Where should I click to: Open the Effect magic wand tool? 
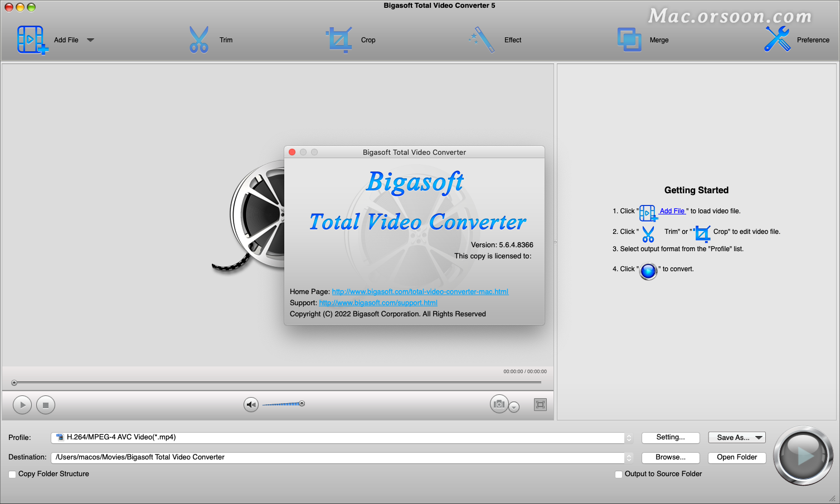click(x=482, y=40)
